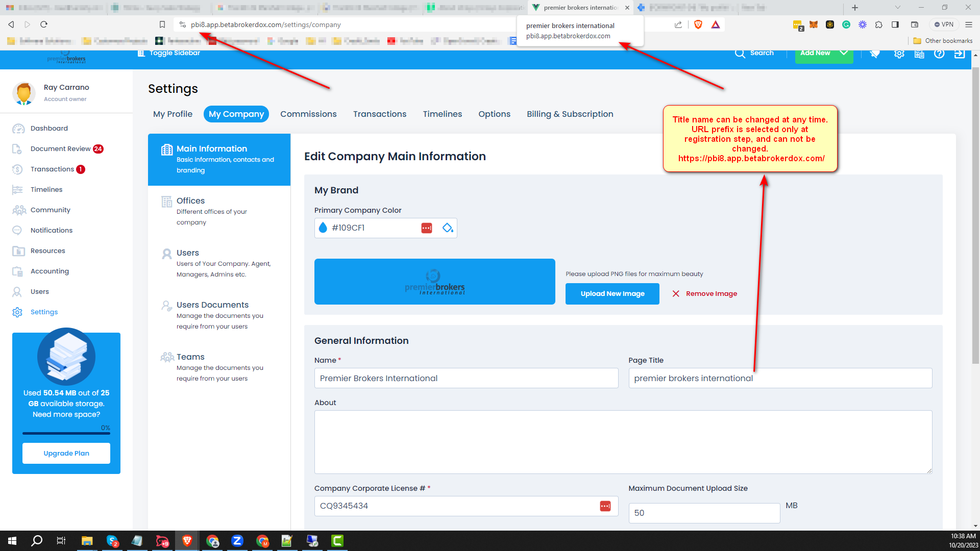Open the Other bookmarks folder
Viewport: 980px width, 551px height.
pyautogui.click(x=943, y=41)
